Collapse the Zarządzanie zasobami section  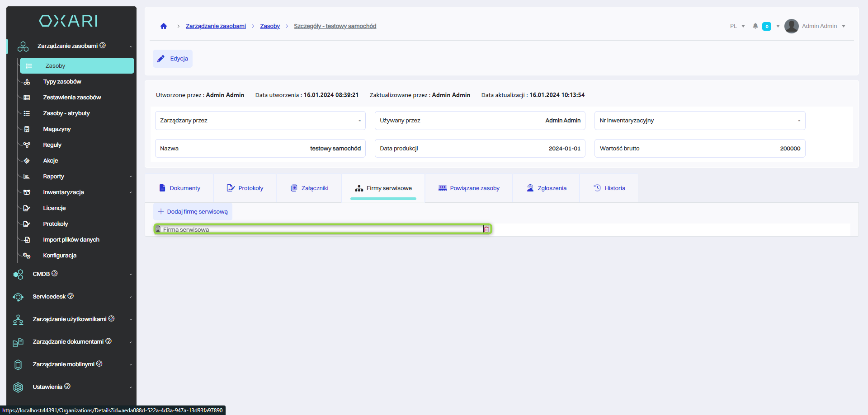131,46
